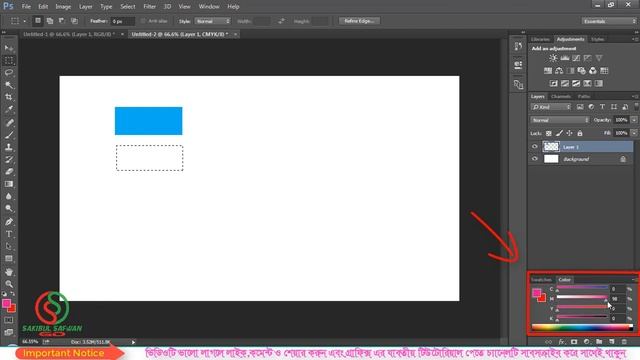This screenshot has height=360, width=640.
Task: Open the Window menu
Action: coord(209,7)
